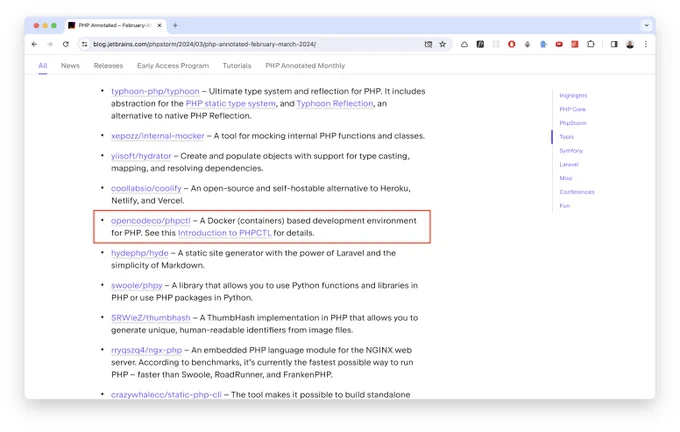Switch to the News category tab

(x=70, y=65)
